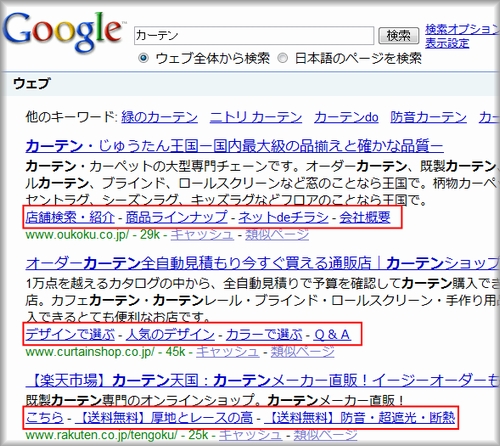
Task: Focus the search box containing カーテン
Action: (x=254, y=35)
